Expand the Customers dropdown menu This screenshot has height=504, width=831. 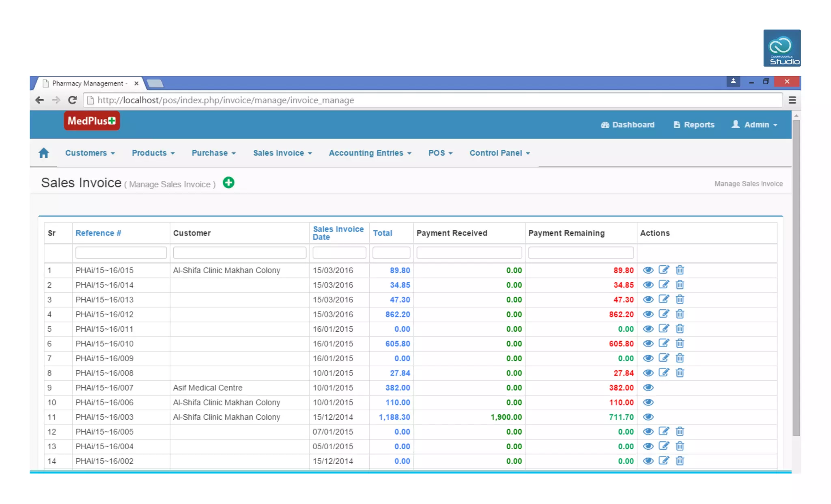click(90, 153)
